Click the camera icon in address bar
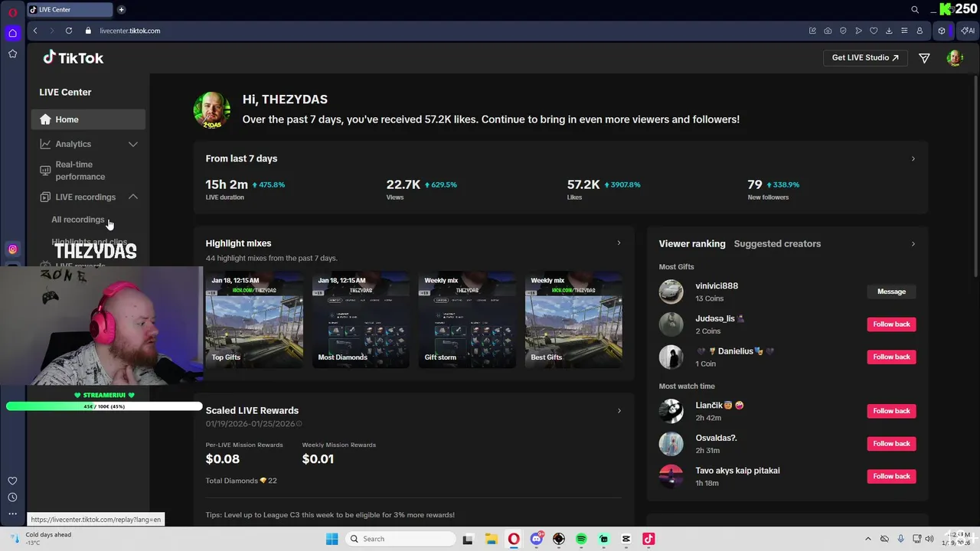Screen dimensions: 980x551 (828, 31)
